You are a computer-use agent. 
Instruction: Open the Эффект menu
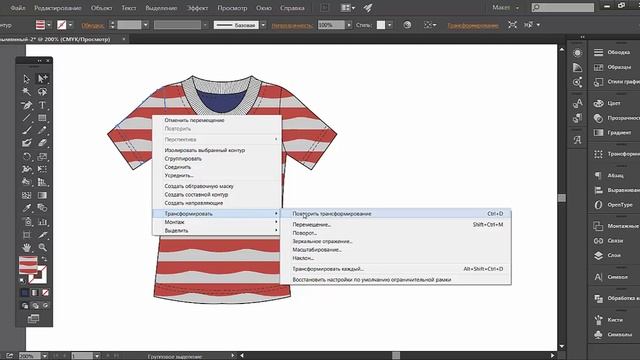point(197,8)
